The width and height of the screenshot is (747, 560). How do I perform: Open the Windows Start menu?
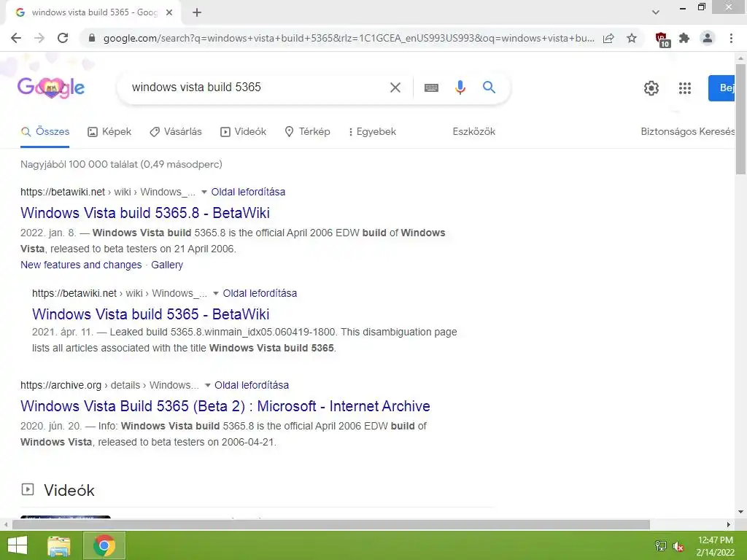point(18,545)
